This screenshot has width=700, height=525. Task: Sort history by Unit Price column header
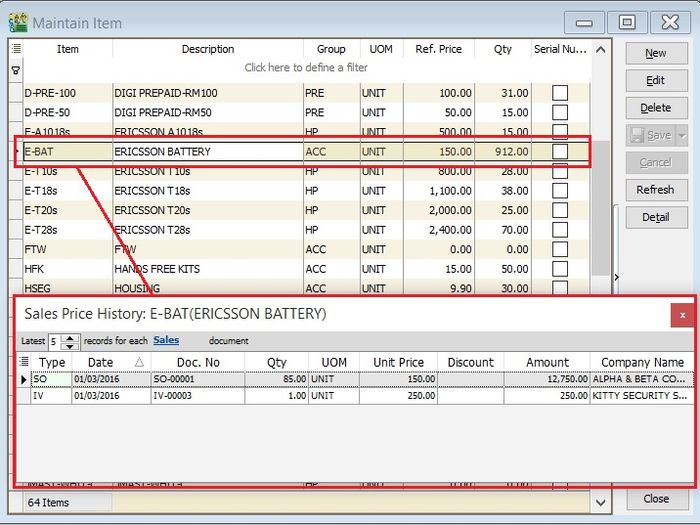pyautogui.click(x=398, y=362)
